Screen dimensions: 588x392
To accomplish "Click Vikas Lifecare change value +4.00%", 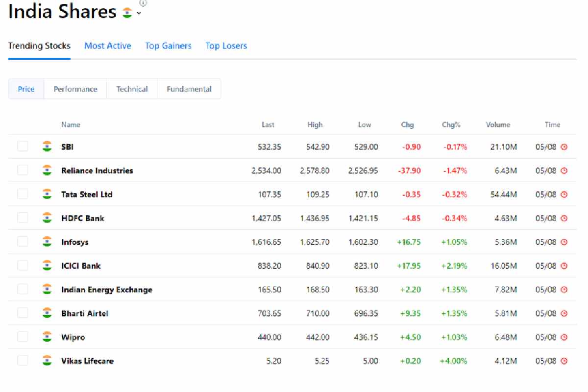I will [453, 361].
